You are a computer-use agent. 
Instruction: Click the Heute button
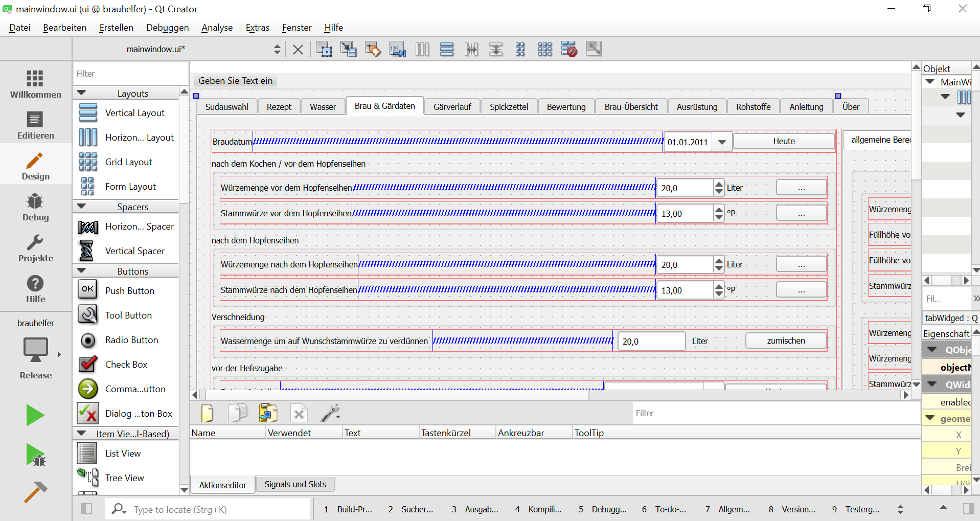click(784, 142)
